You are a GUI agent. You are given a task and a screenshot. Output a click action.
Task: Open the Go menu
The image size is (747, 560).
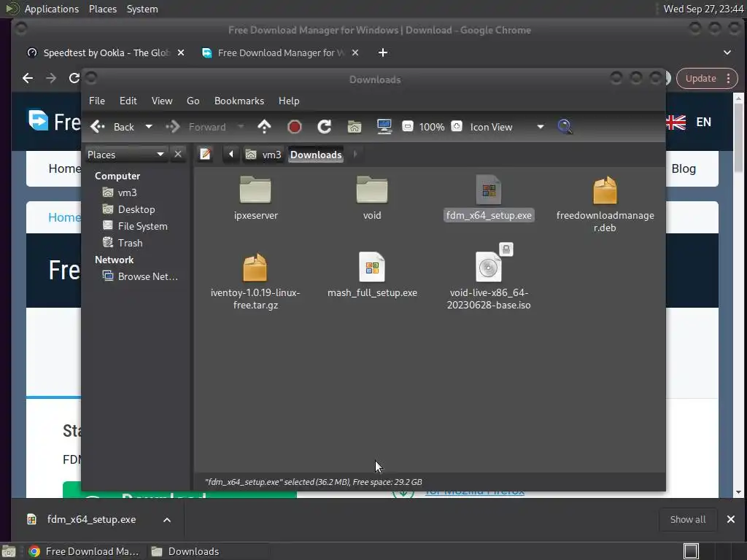coord(193,101)
